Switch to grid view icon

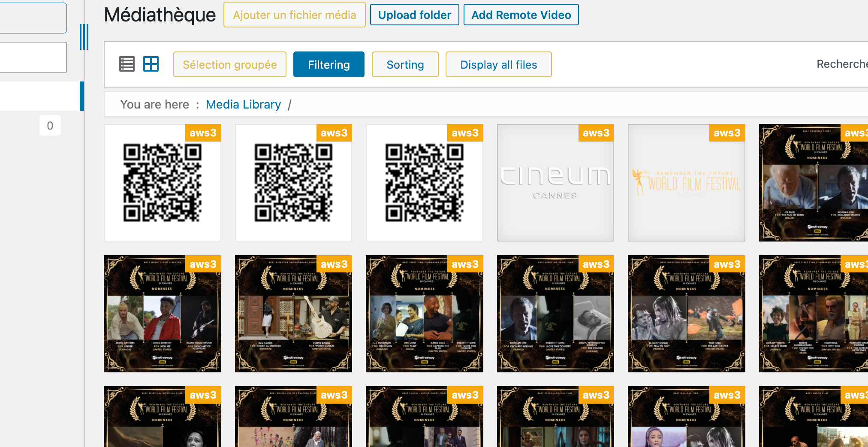tap(151, 64)
